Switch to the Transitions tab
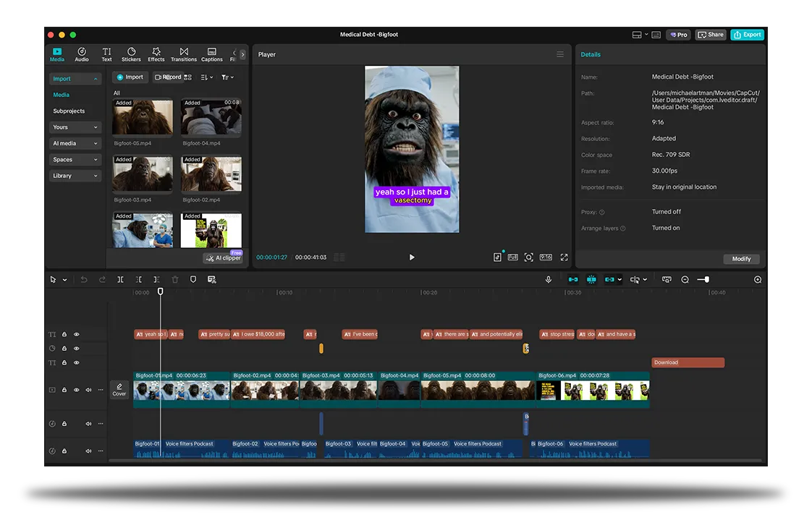812x520 pixels. coord(184,54)
